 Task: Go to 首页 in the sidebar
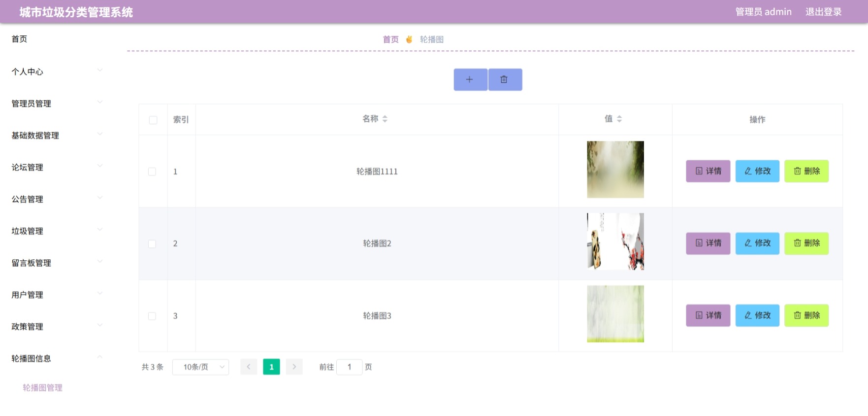coord(20,39)
